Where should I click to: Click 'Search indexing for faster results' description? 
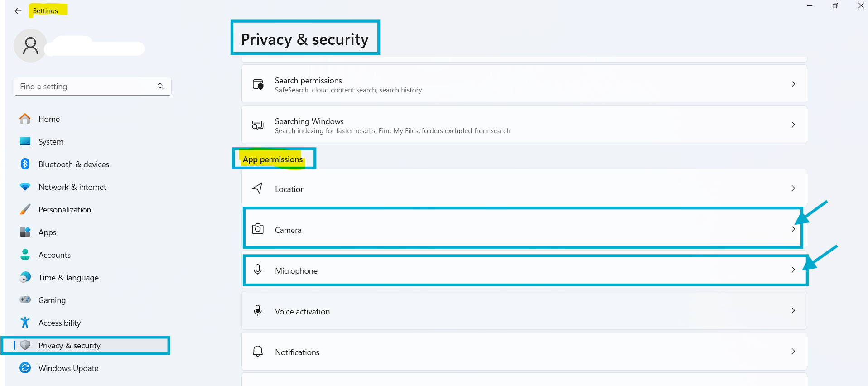[392, 131]
